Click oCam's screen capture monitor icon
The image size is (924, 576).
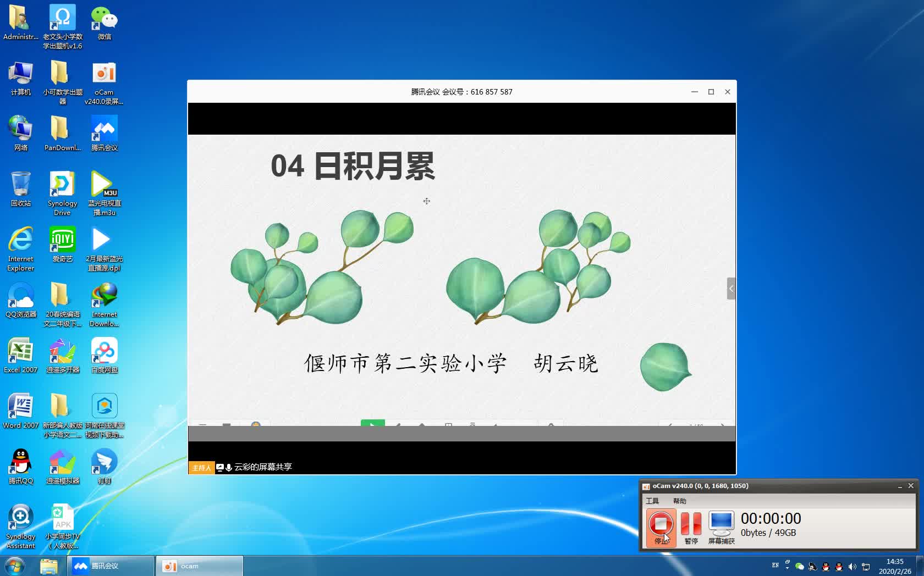[721, 528]
